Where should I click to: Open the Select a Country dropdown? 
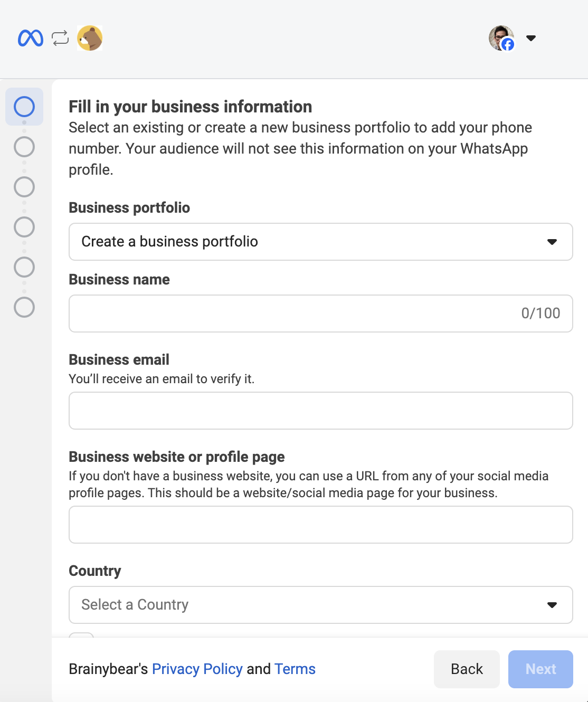coord(321,605)
